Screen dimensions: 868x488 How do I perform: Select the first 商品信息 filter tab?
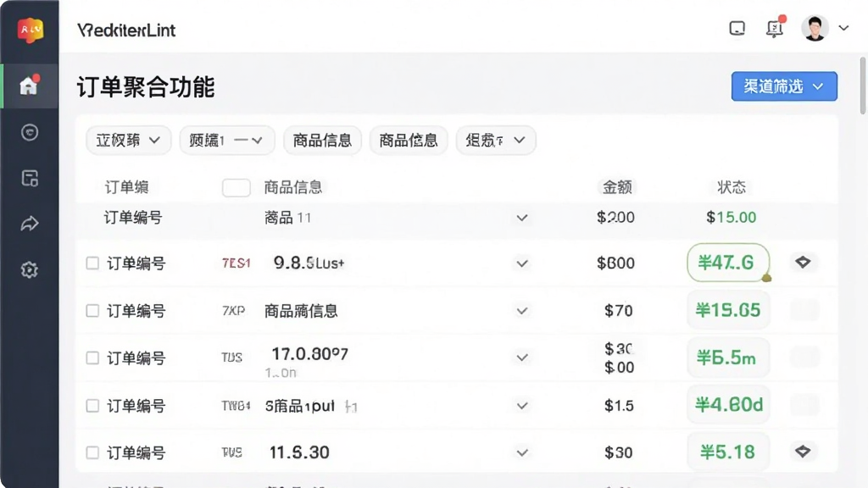322,141
